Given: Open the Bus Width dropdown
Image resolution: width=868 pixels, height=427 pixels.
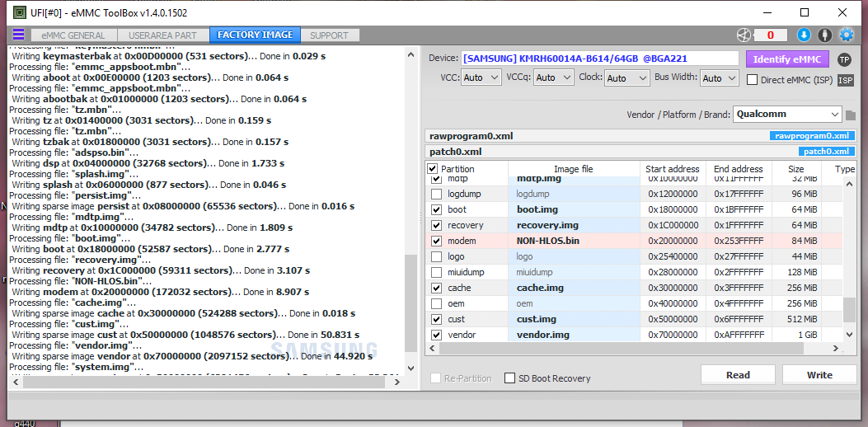Looking at the screenshot, I should pyautogui.click(x=720, y=78).
